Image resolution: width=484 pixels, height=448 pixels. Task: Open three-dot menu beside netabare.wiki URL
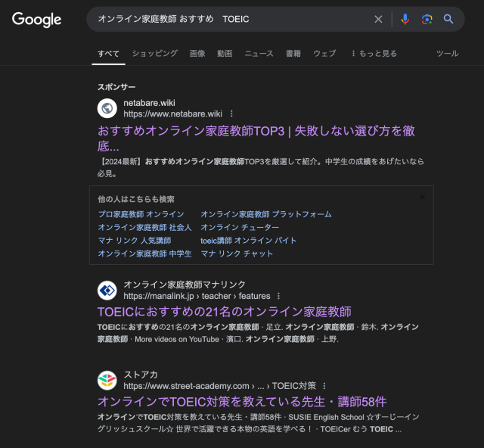click(231, 114)
